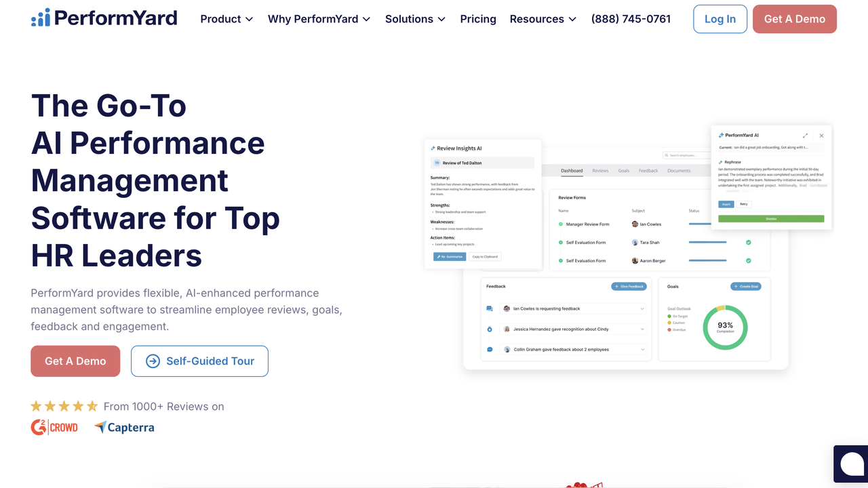Click the Retry button
The width and height of the screenshot is (868, 488).
pyautogui.click(x=744, y=204)
